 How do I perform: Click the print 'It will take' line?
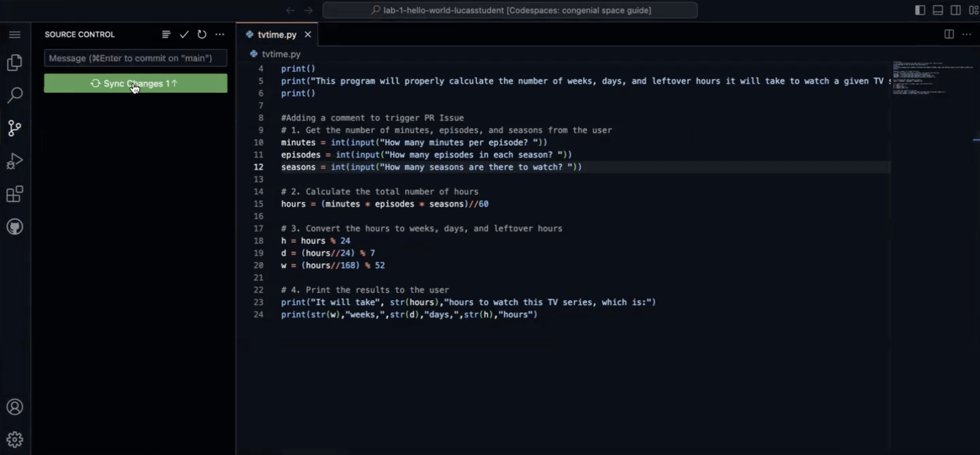468,302
